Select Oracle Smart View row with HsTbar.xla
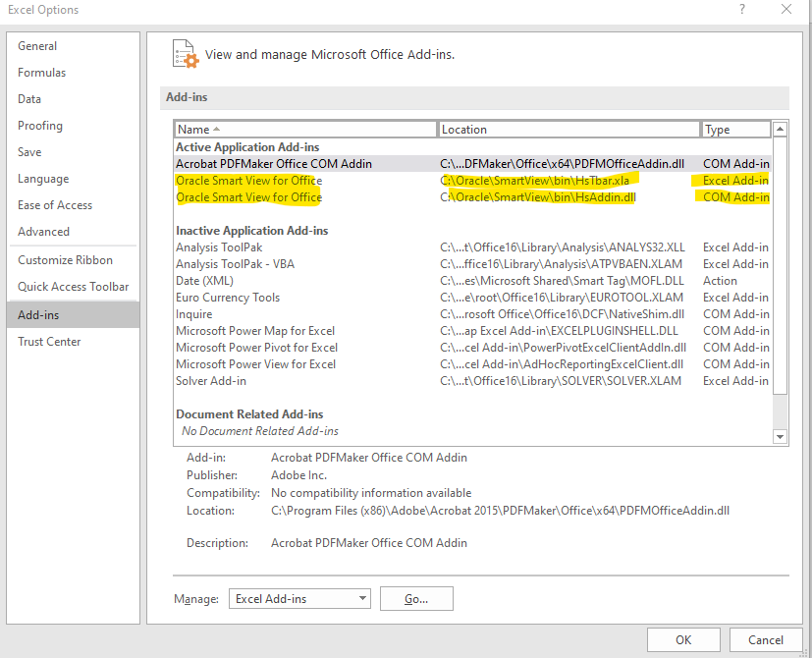 click(472, 181)
